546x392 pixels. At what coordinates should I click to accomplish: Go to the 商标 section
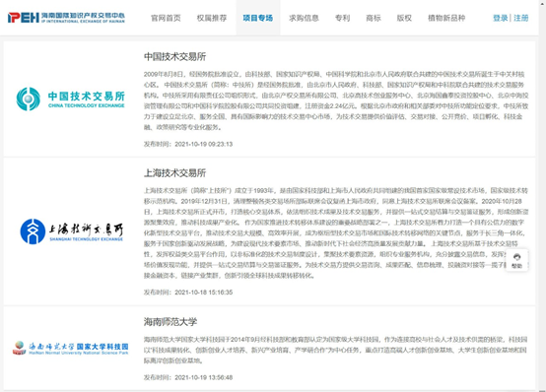point(374,18)
